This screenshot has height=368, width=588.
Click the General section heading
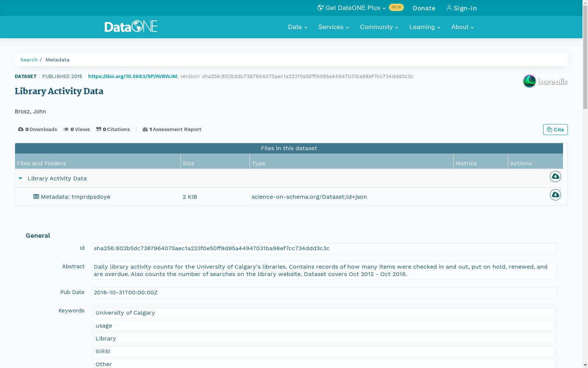[38, 236]
